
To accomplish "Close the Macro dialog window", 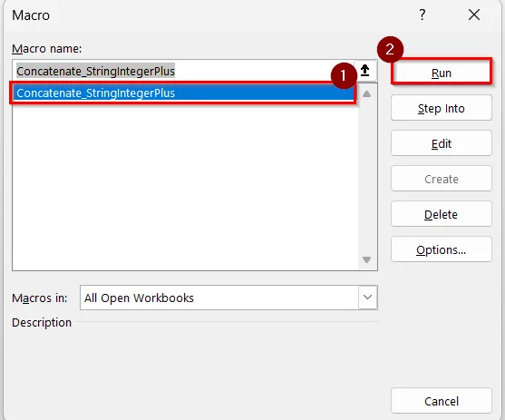I will point(474,15).
